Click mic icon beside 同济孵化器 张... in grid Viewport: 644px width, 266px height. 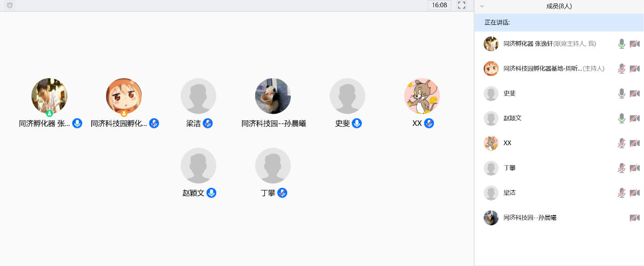coord(77,123)
